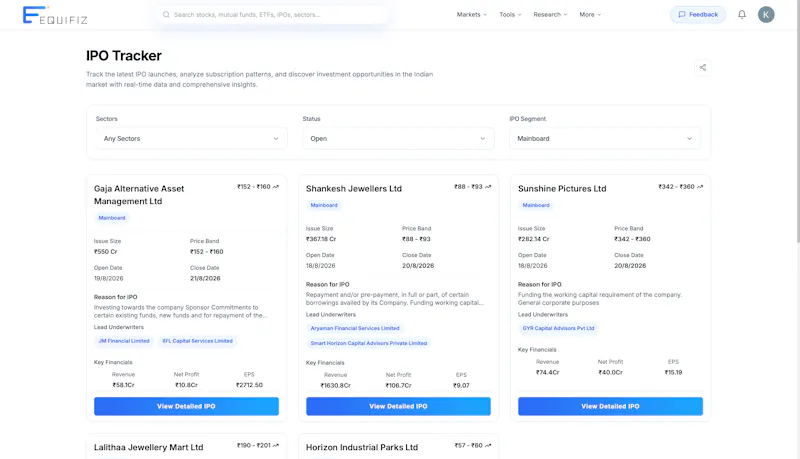Screen dimensions: 800x459
Task: Click trend arrow on Lalithaa Jewellery card
Action: pyautogui.click(x=276, y=446)
